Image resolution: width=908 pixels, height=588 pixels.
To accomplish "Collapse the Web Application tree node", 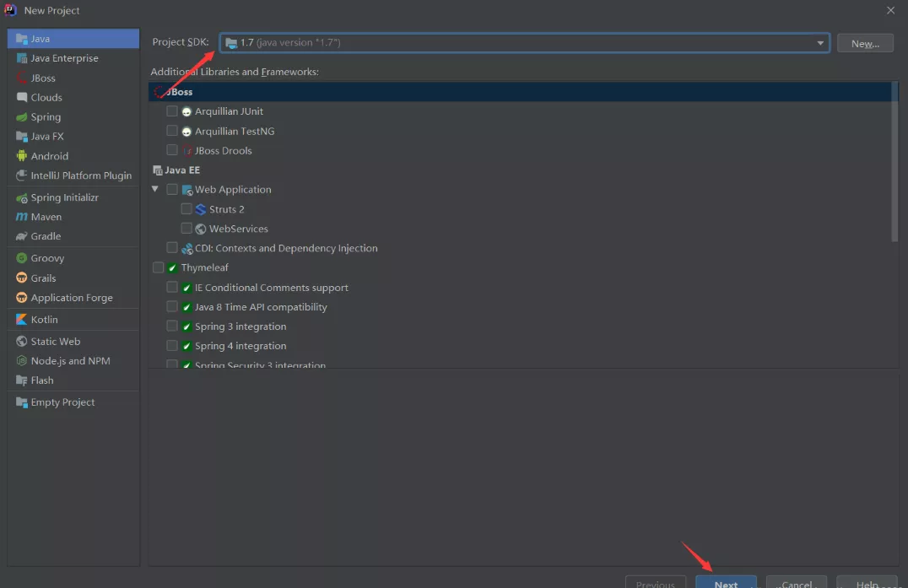I will pyautogui.click(x=155, y=189).
